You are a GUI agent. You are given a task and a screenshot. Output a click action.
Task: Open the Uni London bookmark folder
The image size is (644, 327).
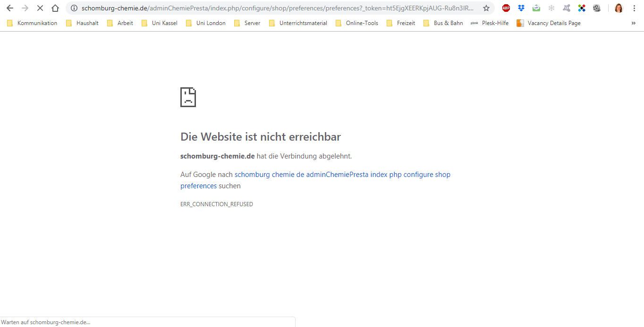[x=205, y=23]
